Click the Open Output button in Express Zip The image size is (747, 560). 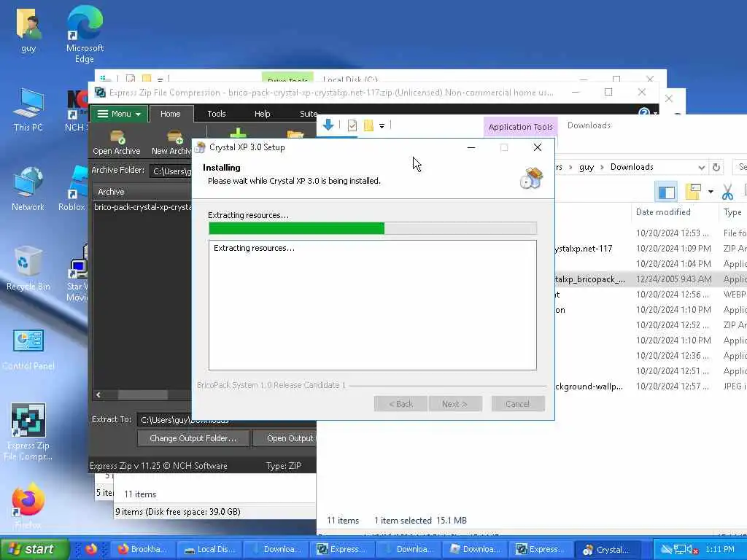point(285,438)
